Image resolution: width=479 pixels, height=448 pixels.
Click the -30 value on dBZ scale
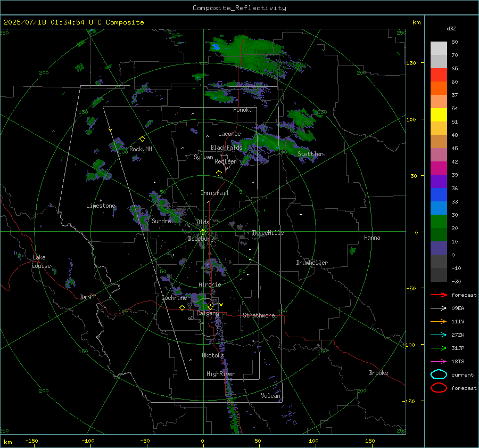coord(456,281)
